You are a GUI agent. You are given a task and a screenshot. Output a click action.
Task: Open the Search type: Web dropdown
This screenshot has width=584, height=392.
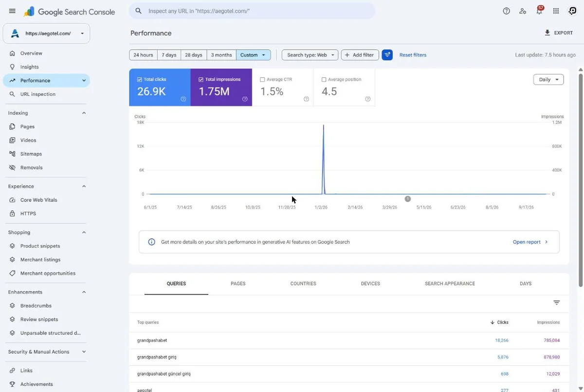[x=310, y=55]
